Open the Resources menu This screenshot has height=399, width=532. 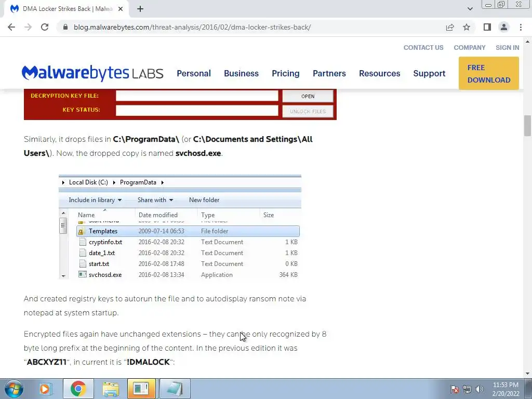tap(380, 73)
